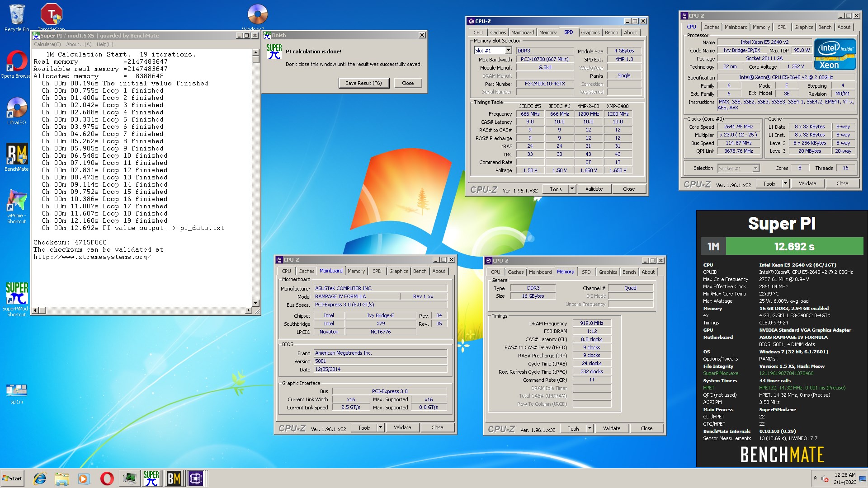
Task: Show hidden tray icons arrow
Action: click(x=815, y=478)
